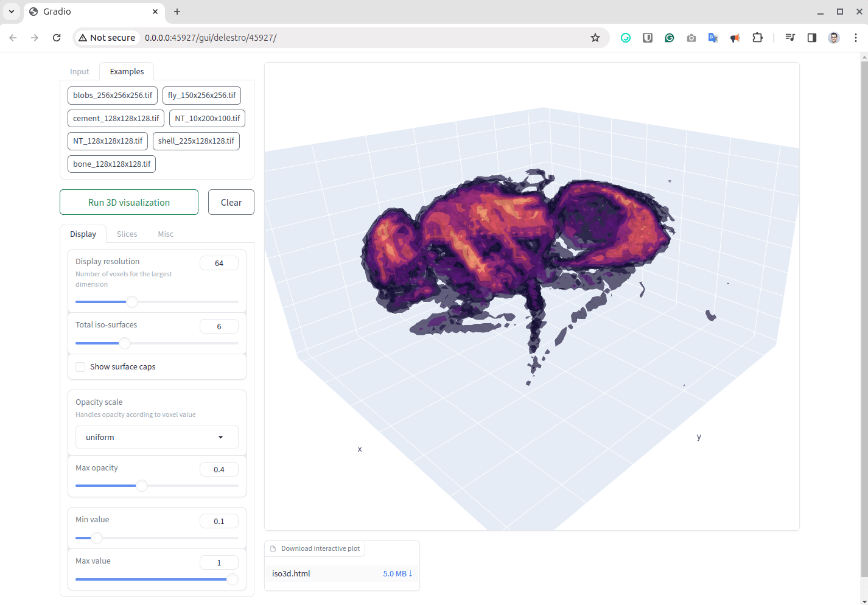Click the Min value number field

[x=219, y=521]
